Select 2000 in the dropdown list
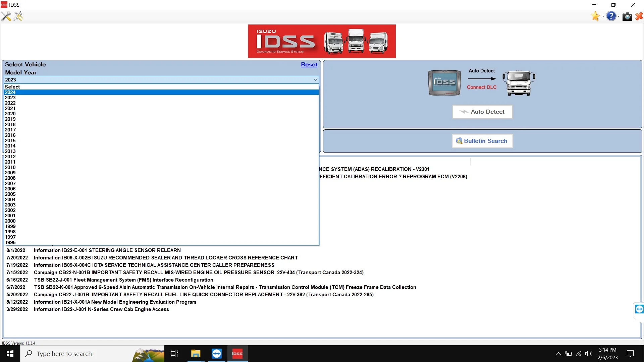Viewport: 644px width, 362px height. 161,221
